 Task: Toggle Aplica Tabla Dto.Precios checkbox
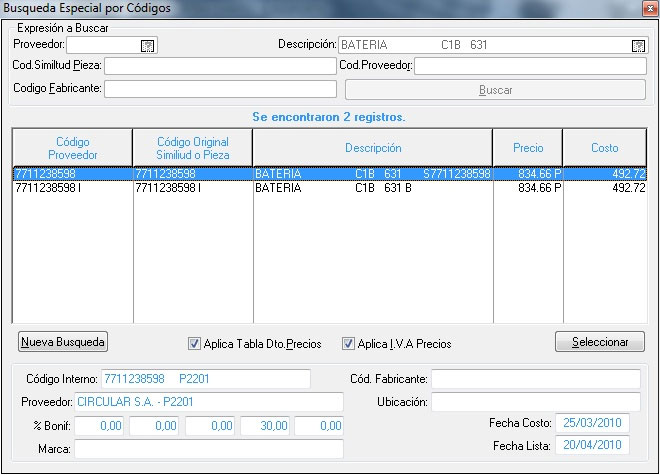click(194, 344)
